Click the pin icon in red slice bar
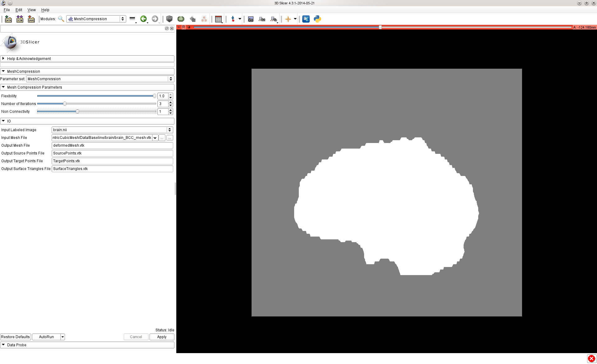Screen dimensions: 597x364 [x=179, y=27]
